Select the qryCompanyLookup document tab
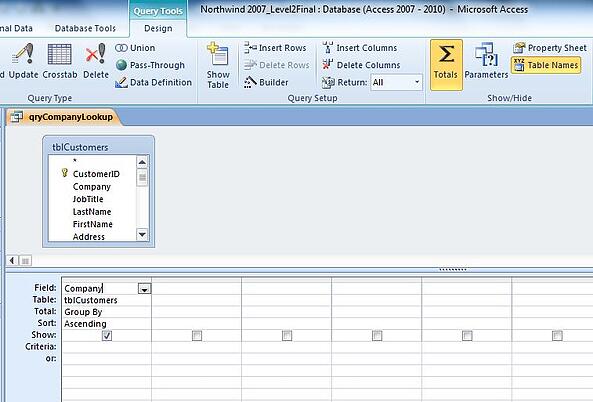Screen dimensions: 593x402 [x=64, y=117]
